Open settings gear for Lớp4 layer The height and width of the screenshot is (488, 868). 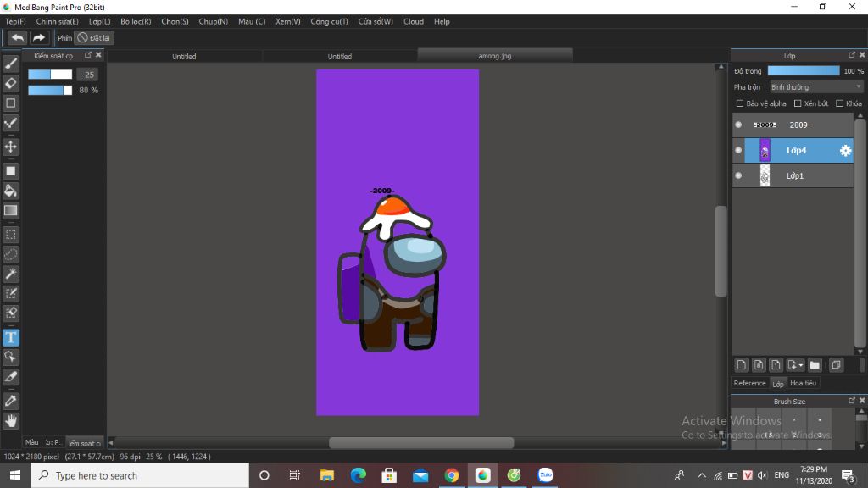(845, 151)
